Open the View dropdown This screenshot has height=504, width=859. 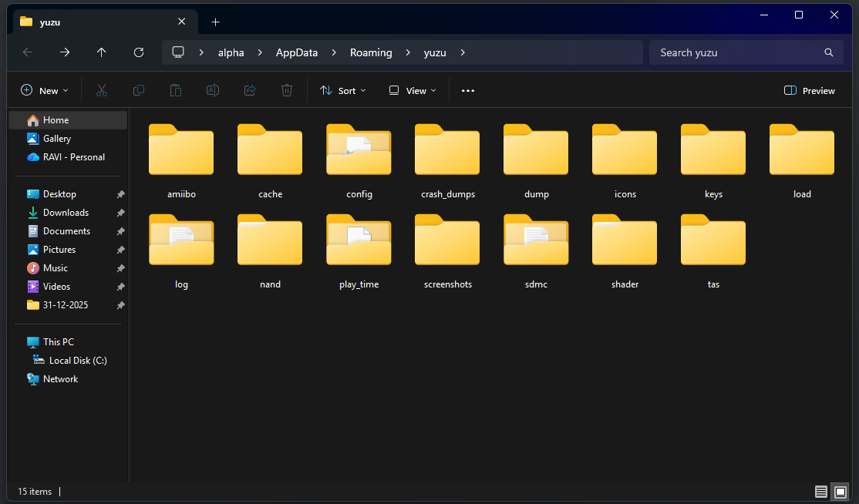pyautogui.click(x=412, y=90)
